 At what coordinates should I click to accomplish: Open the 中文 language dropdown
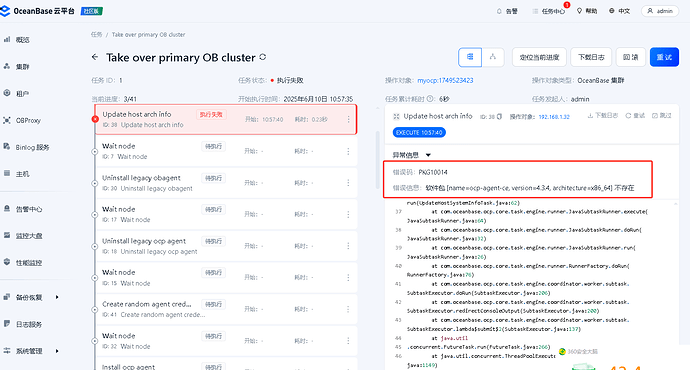coord(620,11)
